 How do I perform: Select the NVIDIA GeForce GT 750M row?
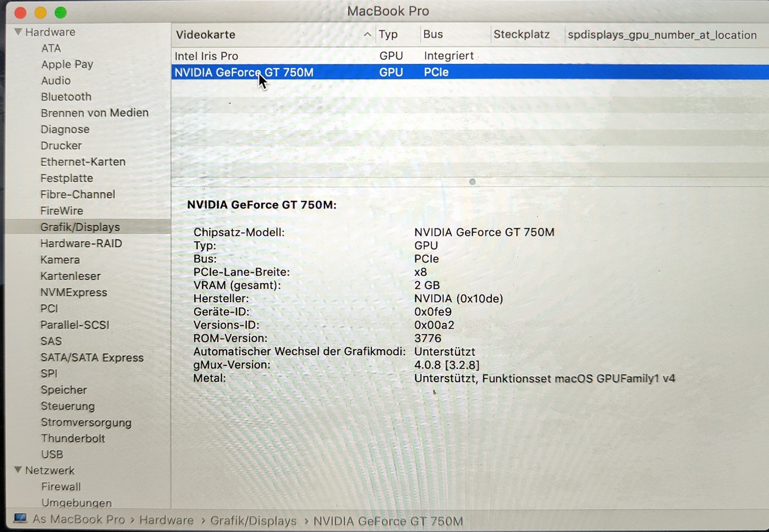click(x=470, y=72)
